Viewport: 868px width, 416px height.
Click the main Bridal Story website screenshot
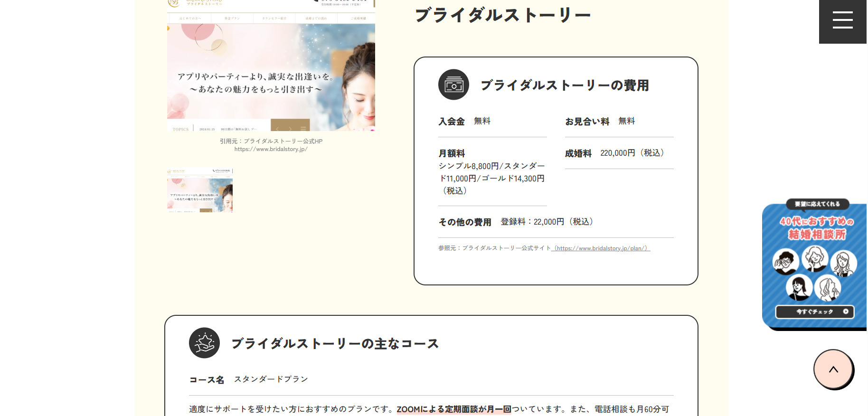pos(271,66)
